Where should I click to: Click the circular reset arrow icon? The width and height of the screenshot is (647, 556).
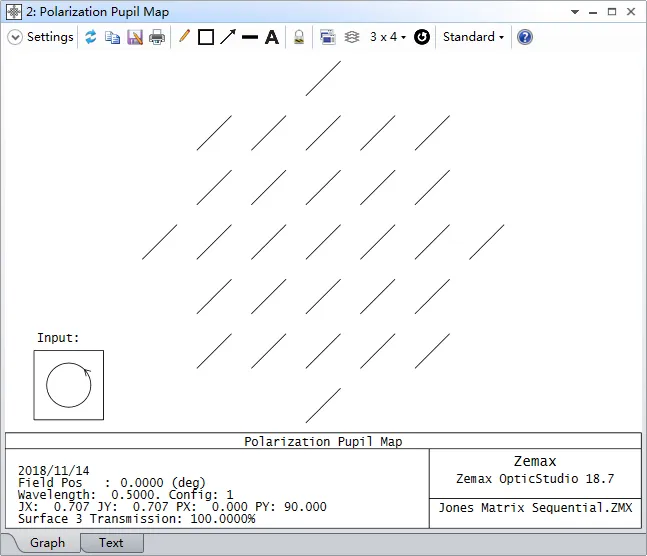422,37
